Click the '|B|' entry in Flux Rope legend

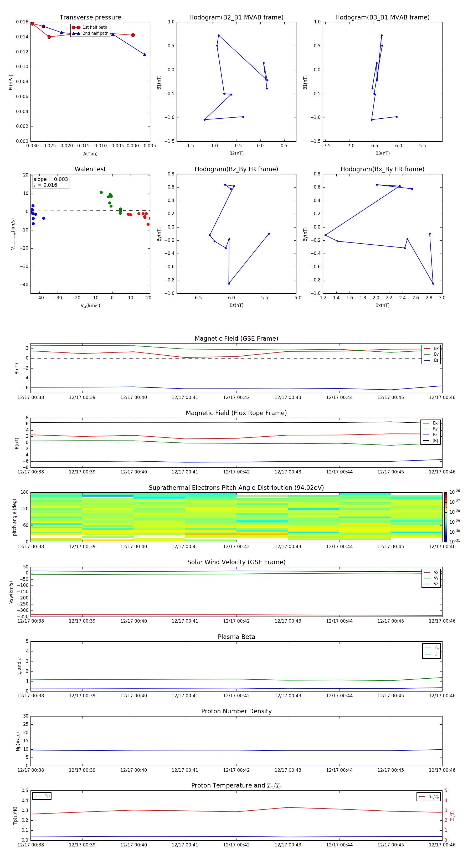(431, 441)
